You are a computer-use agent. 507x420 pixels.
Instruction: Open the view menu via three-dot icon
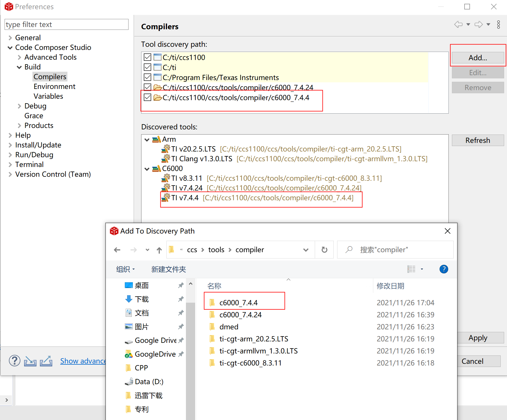pos(498,24)
